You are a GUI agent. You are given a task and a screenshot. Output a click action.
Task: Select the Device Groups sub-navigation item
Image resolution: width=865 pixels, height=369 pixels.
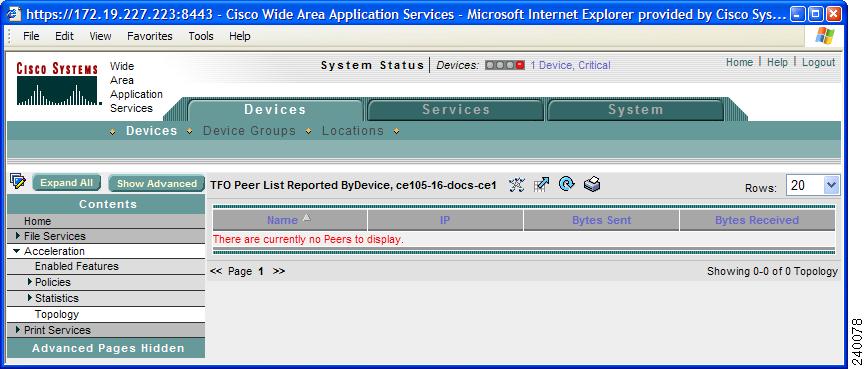click(x=249, y=131)
